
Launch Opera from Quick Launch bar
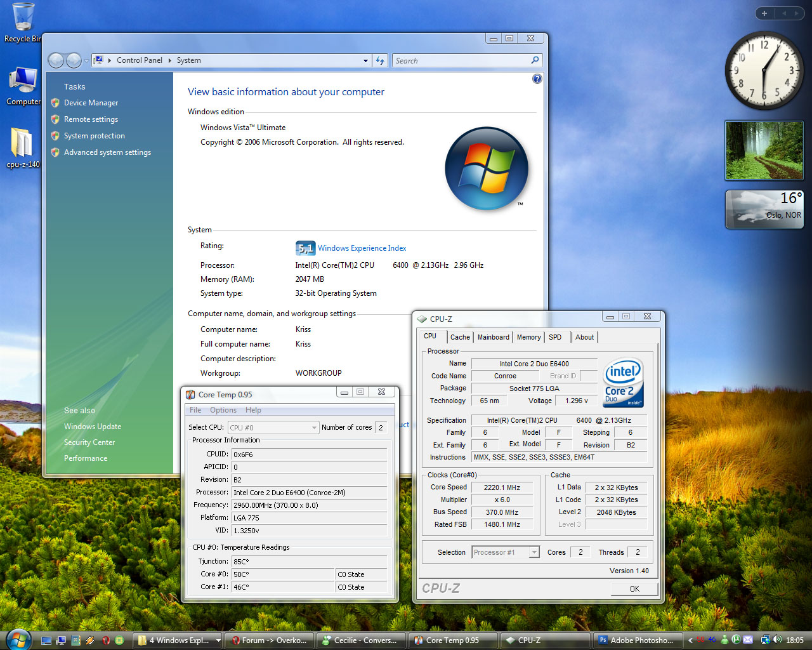(106, 640)
